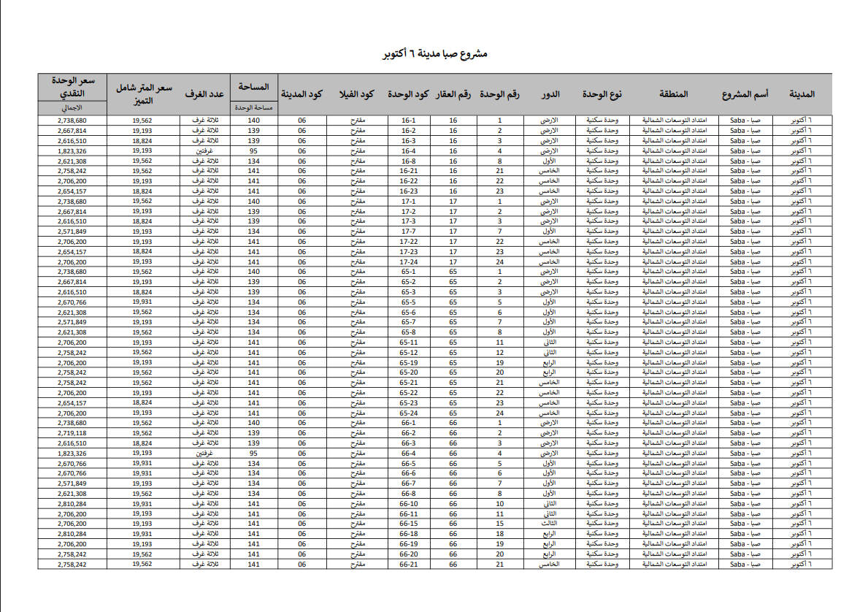Select the كود الوحدة column header
868x612 pixels.
408,94
